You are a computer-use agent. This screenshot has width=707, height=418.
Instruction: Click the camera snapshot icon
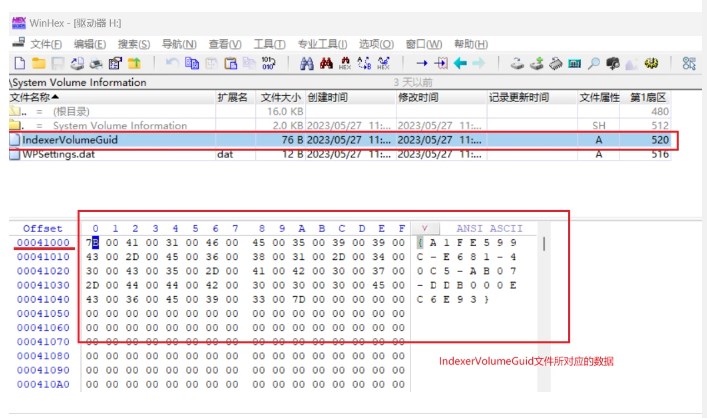(613, 64)
